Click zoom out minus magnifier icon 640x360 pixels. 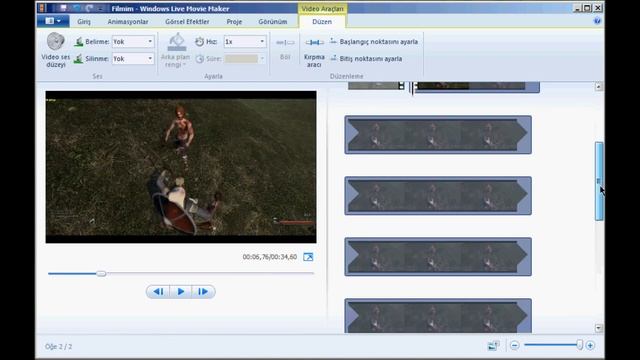click(x=514, y=346)
